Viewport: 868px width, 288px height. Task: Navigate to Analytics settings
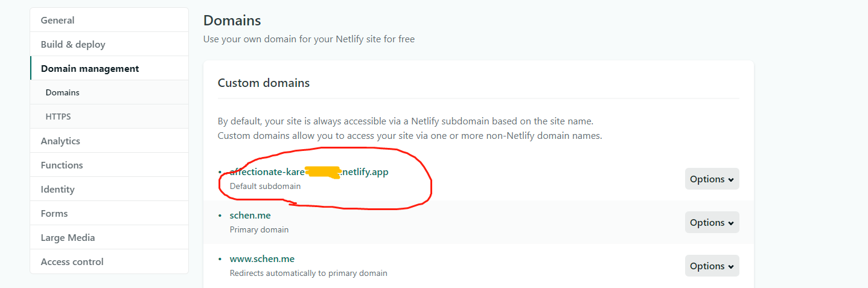pos(60,141)
